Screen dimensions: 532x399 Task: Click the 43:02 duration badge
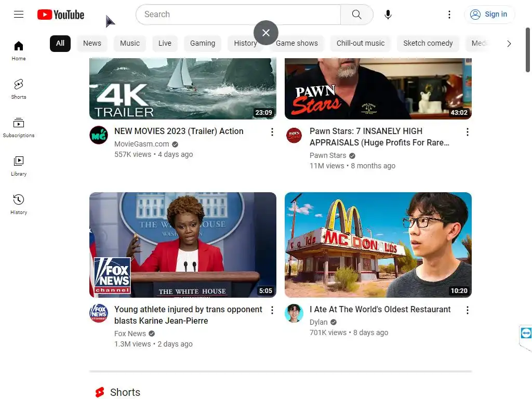coord(459,113)
